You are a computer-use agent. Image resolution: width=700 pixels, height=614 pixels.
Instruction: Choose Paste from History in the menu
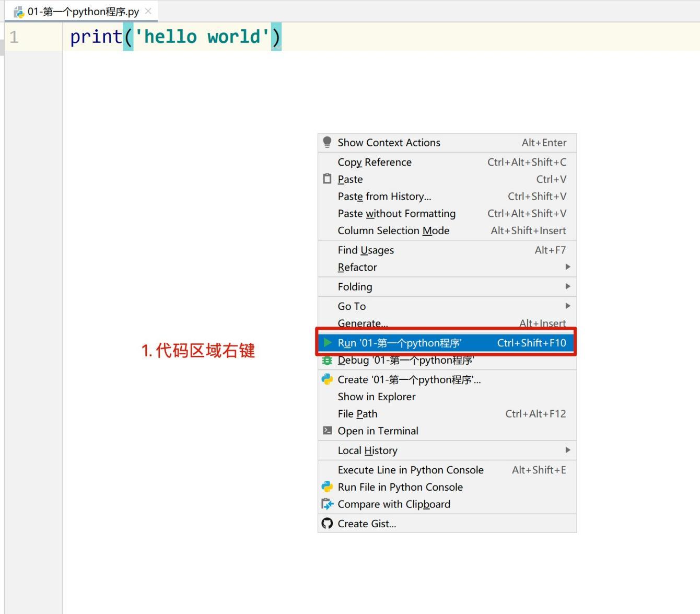click(384, 196)
